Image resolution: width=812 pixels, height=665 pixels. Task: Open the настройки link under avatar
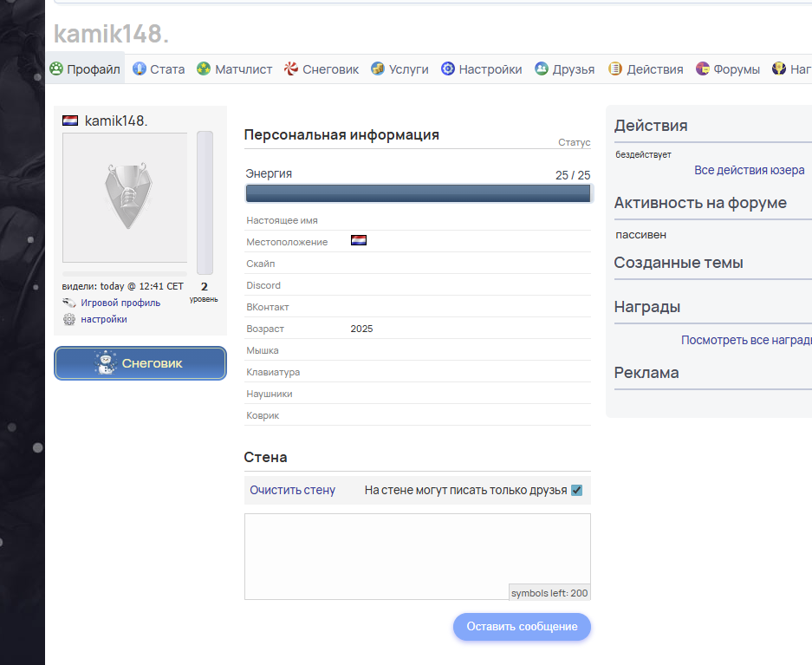[104, 320]
